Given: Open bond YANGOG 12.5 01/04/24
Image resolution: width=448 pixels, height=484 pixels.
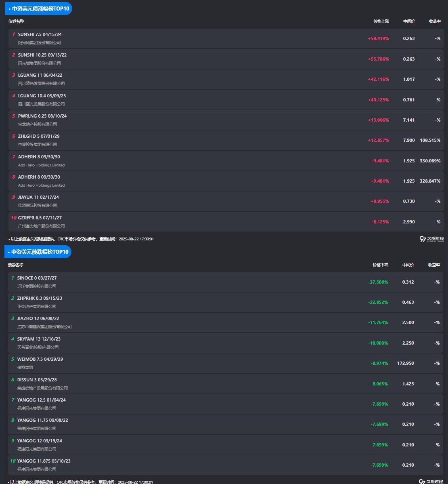Looking at the screenshot, I should pos(42,400).
